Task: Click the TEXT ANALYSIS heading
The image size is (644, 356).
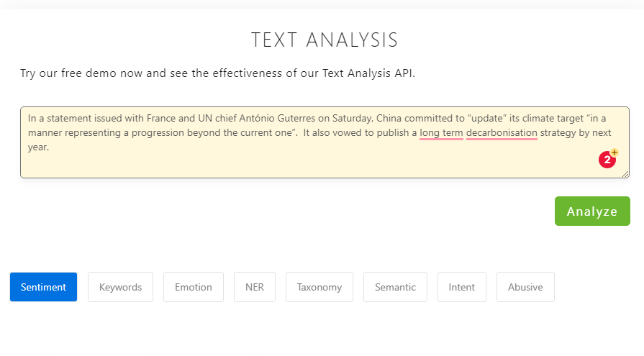Action: pos(324,40)
